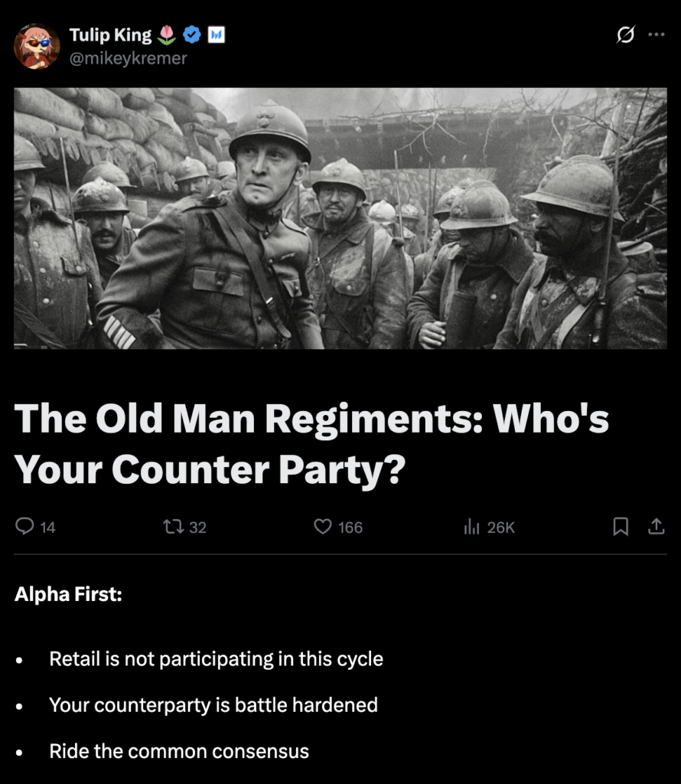Viewport: 681px width, 784px height.
Task: Toggle the bookmark icon for this post
Action: coord(621,527)
